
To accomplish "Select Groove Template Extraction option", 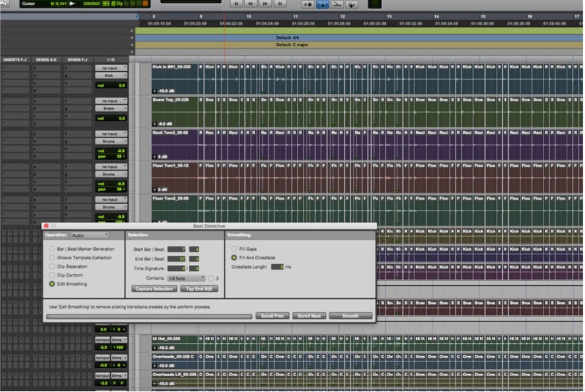I will tap(52, 257).
